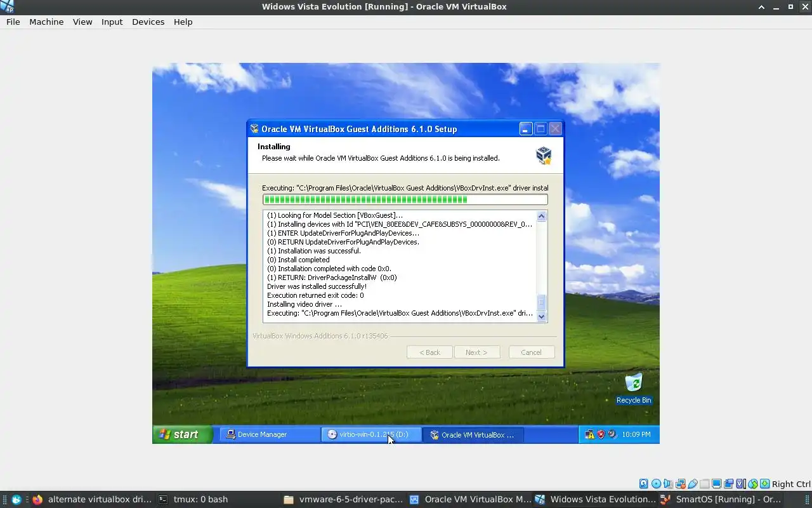Select '(1) ENTER UpdateDriverForPlugAndPlayDevices...' log line

click(x=343, y=233)
